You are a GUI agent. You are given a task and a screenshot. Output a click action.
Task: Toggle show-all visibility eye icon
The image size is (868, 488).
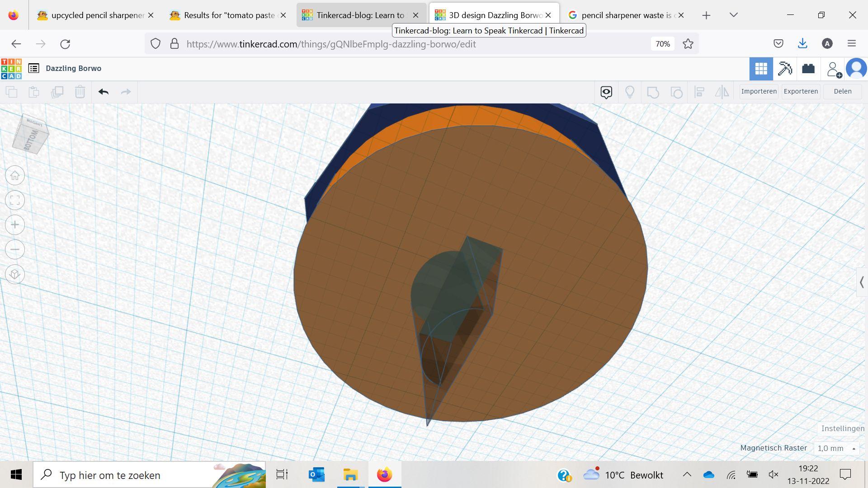(606, 92)
